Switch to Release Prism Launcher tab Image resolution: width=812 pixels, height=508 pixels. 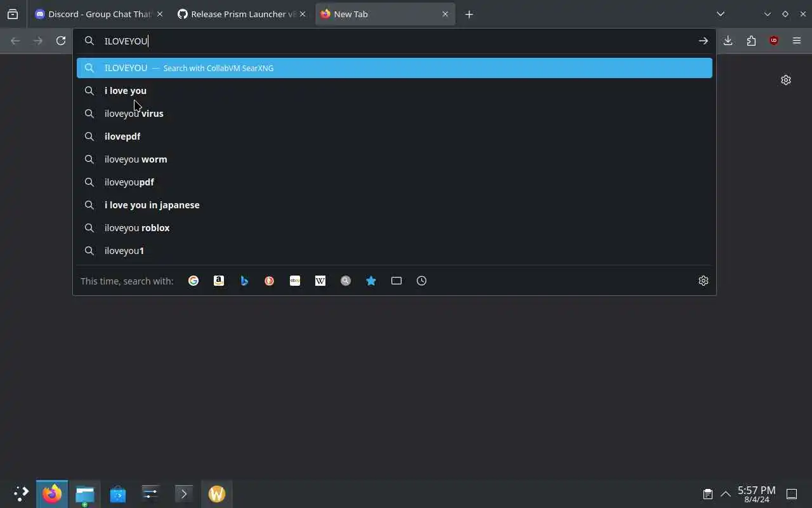coord(242,14)
